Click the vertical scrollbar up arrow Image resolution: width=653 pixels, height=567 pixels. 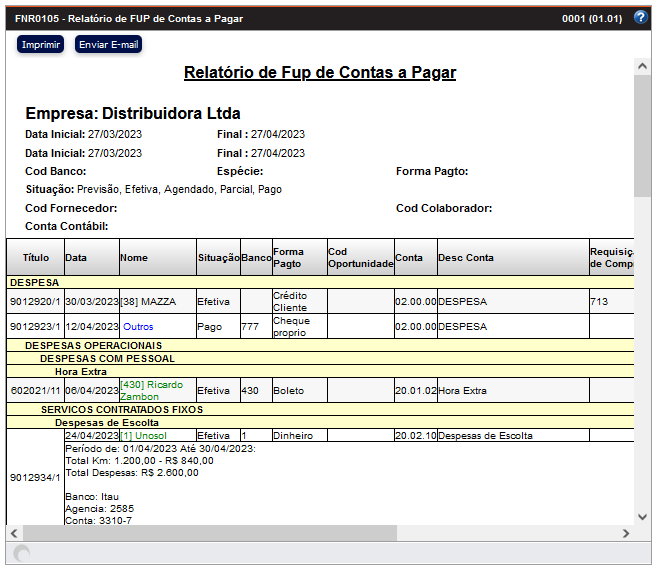coord(642,66)
